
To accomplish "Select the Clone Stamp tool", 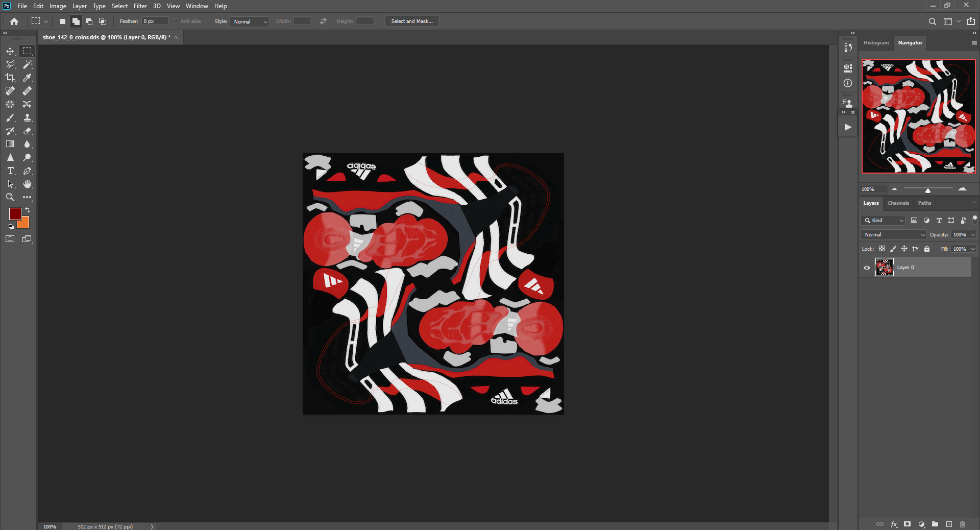I will coord(27,117).
